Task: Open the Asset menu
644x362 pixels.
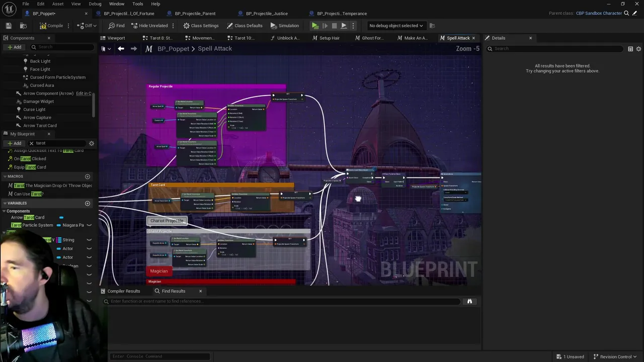Action: click(x=58, y=4)
